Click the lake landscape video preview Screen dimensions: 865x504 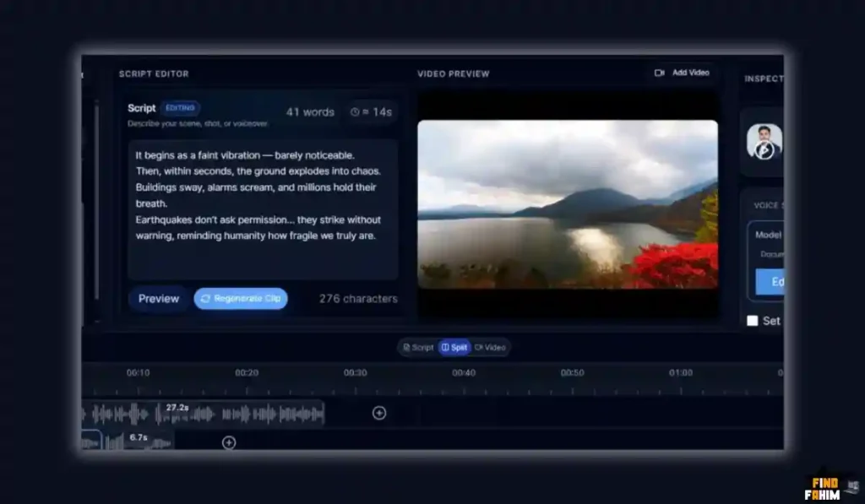(x=567, y=204)
